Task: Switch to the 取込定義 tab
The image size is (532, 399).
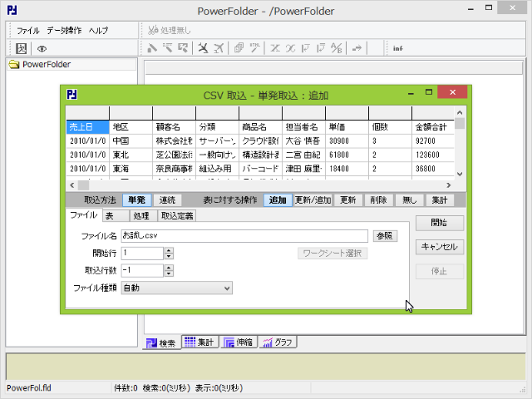Action: (x=177, y=216)
